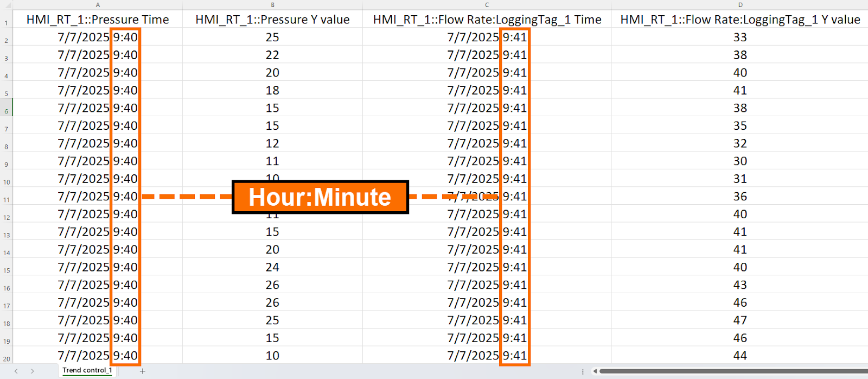Select Pressure value 12 in row 8

tap(272, 143)
